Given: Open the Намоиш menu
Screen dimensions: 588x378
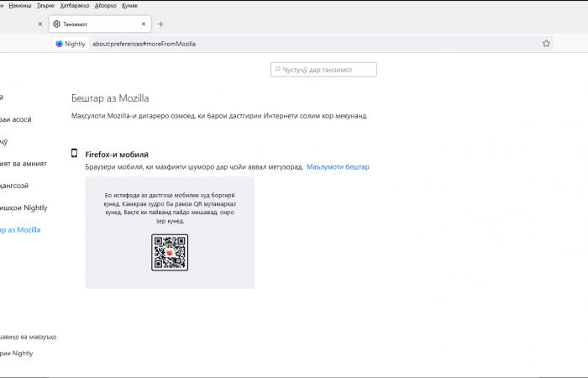Looking at the screenshot, I should pyautogui.click(x=20, y=6).
